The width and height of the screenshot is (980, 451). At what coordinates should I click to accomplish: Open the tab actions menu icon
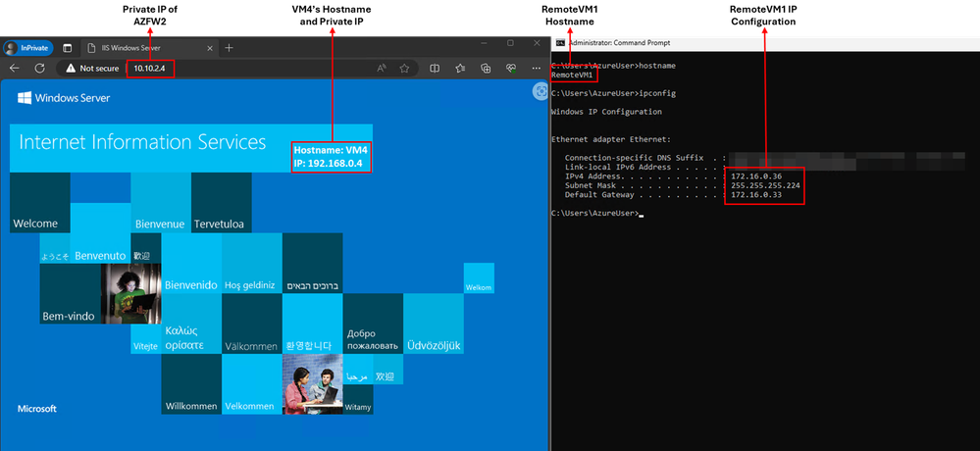coord(68,48)
